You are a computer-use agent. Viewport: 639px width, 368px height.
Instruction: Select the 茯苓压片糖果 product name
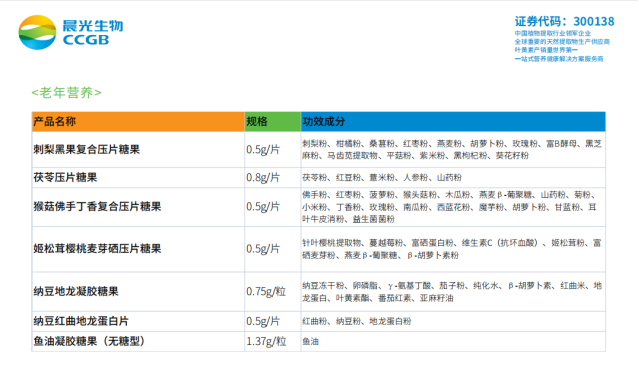point(65,178)
